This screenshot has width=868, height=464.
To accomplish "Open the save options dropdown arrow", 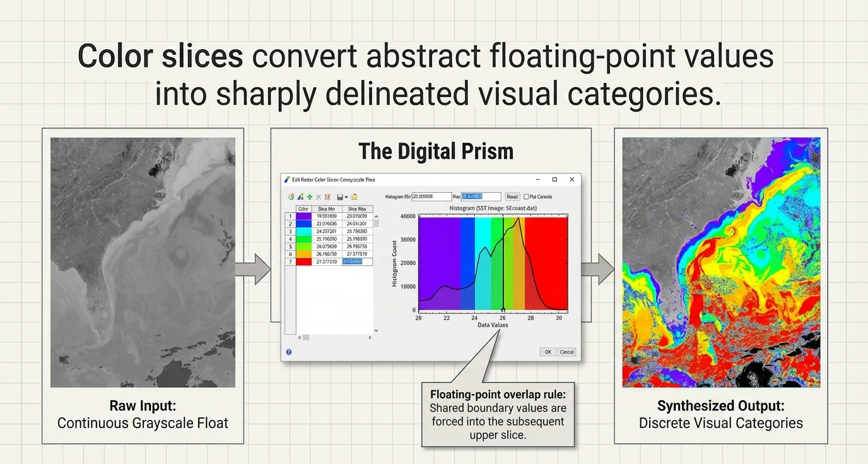I will pos(346,197).
